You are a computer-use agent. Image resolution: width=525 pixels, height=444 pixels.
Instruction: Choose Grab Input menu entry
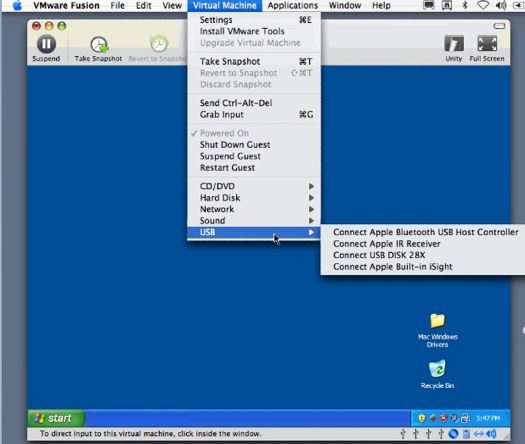[x=254, y=115]
